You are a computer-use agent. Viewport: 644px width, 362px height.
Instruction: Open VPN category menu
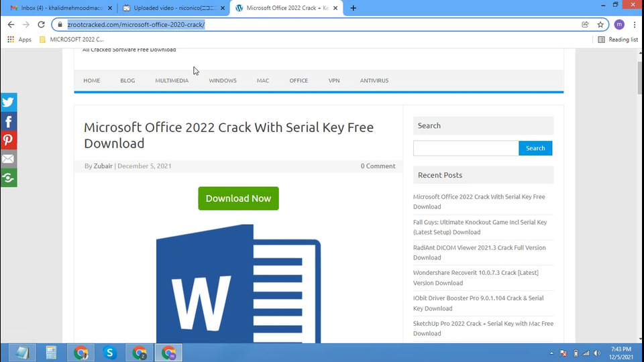click(x=334, y=80)
